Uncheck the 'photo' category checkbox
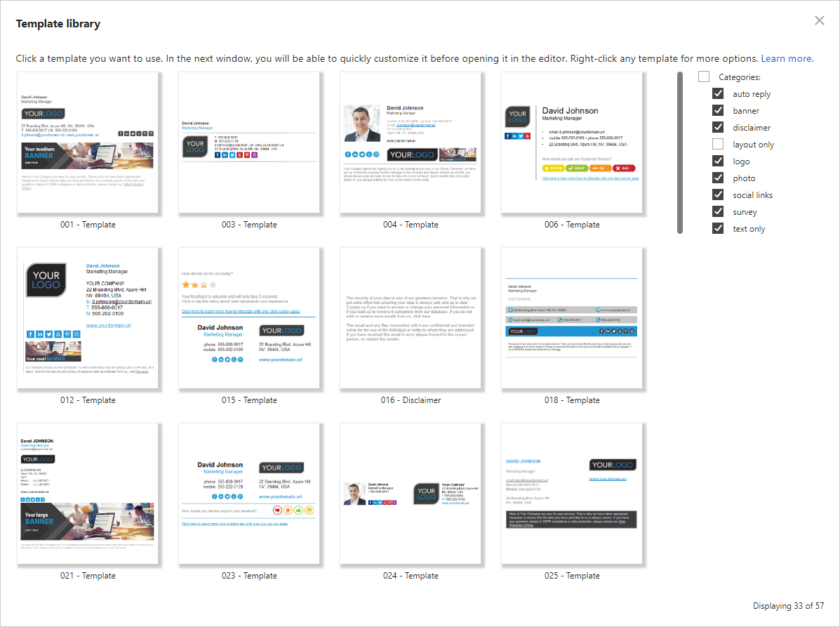 (x=718, y=178)
